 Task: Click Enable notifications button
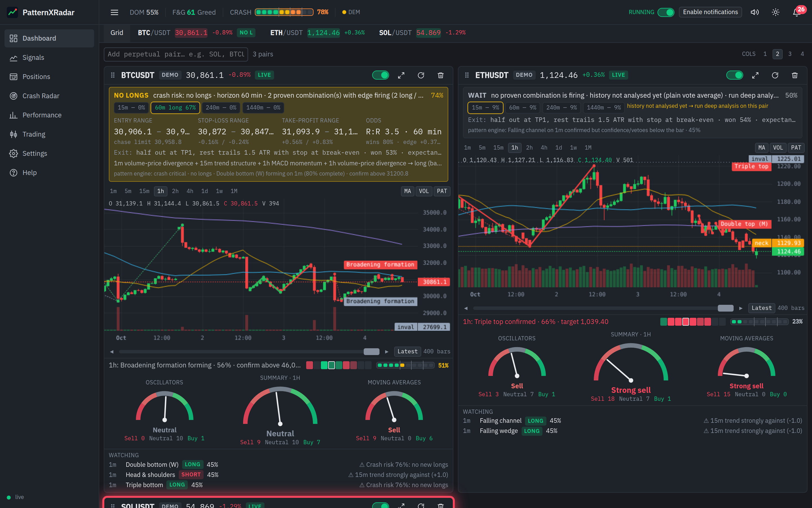pyautogui.click(x=710, y=12)
